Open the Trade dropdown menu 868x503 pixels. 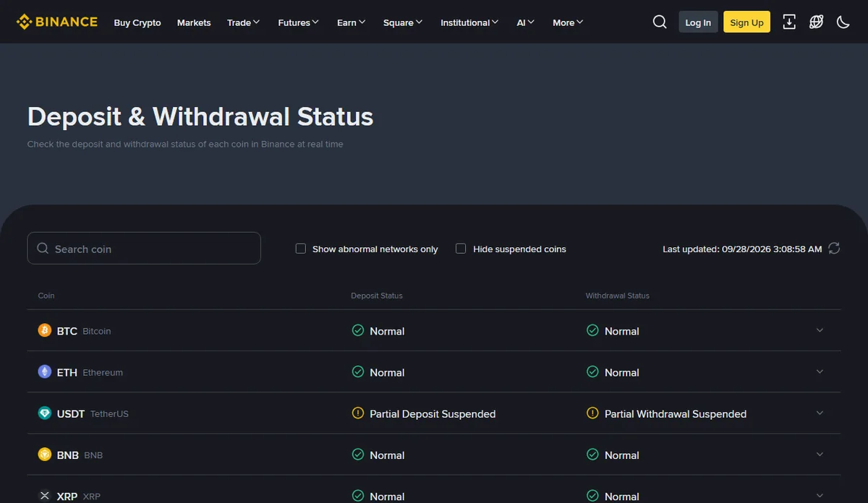pyautogui.click(x=244, y=22)
